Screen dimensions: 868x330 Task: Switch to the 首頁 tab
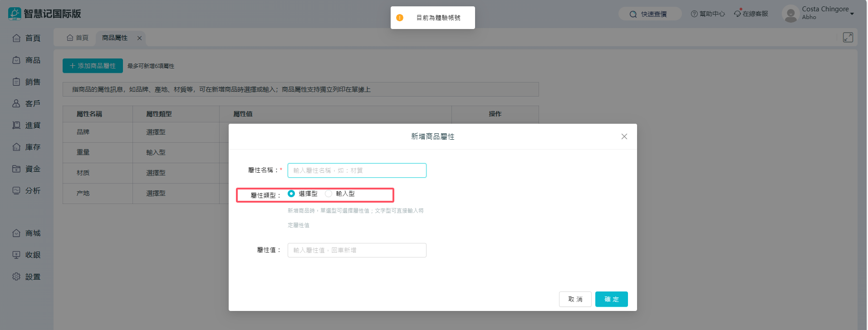78,38
